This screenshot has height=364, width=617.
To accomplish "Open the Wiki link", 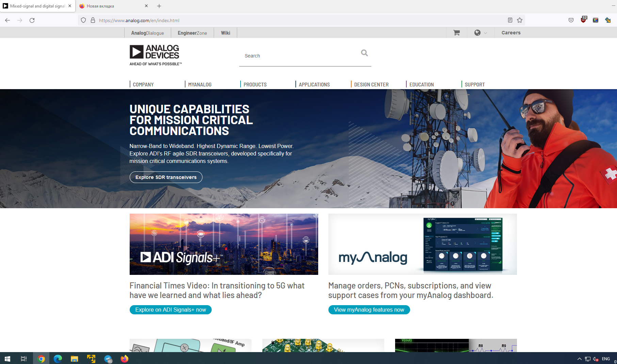I will [225, 33].
